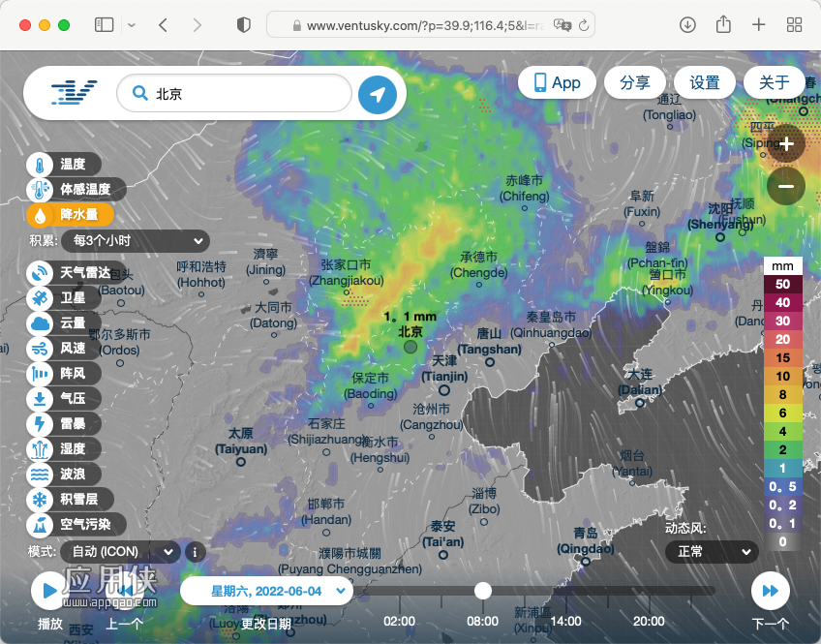Switch to 天气雷达 weather radar layer

pos(74,273)
